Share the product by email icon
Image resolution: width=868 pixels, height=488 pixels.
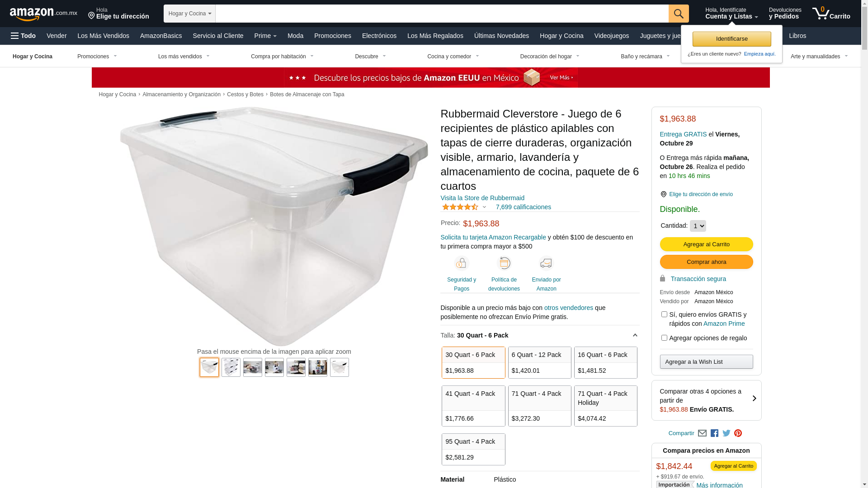(702, 433)
